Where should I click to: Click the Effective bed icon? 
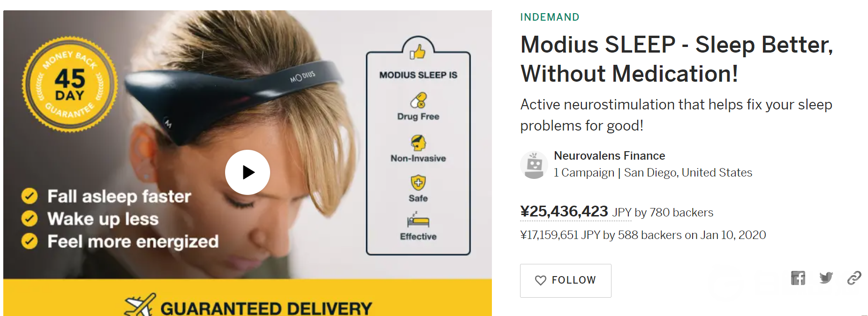[418, 220]
